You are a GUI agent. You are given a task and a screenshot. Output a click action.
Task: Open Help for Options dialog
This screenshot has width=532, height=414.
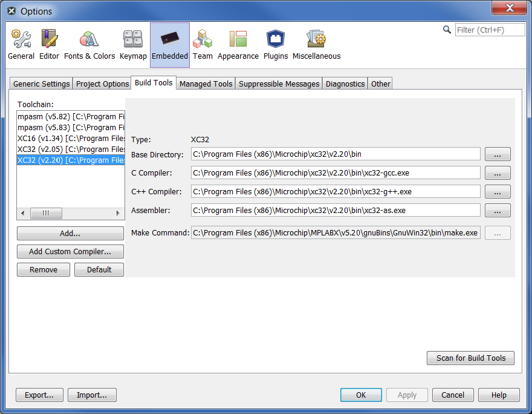point(499,395)
